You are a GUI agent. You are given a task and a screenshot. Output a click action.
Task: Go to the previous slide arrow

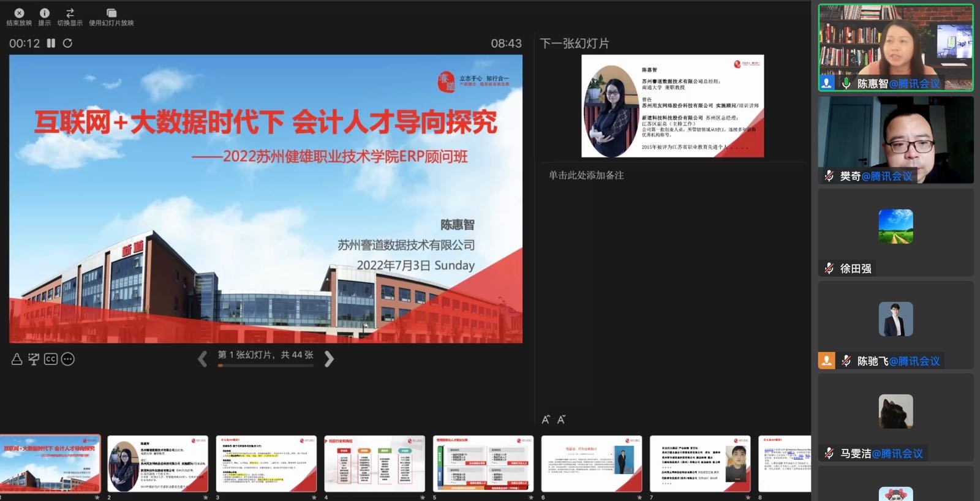pos(202,359)
